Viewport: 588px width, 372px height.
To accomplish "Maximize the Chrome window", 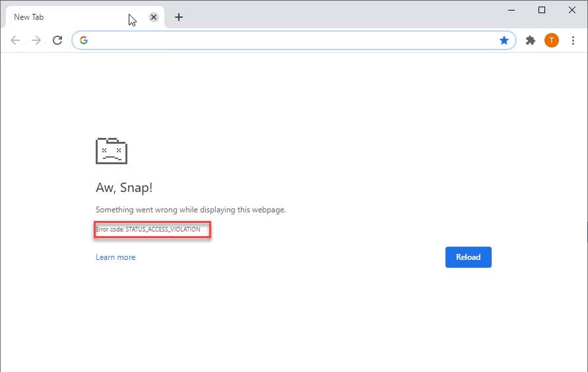I will pyautogui.click(x=542, y=10).
